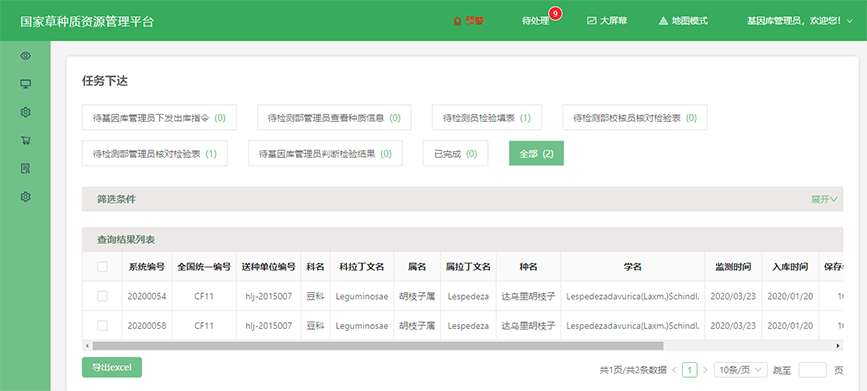Viewport: 867px width, 391px height.
Task: Open the lower gear icon in sidebar
Action: tap(25, 196)
